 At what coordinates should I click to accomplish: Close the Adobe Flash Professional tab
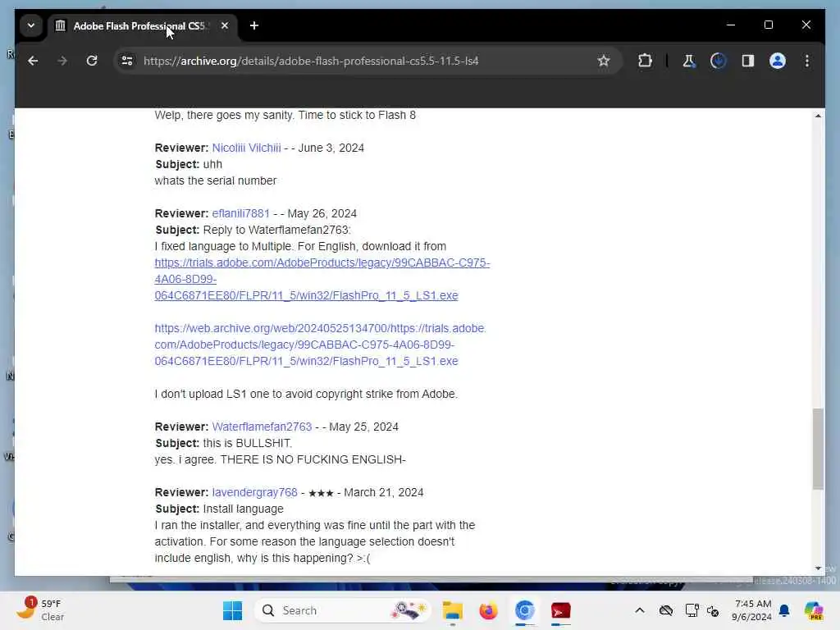click(225, 25)
